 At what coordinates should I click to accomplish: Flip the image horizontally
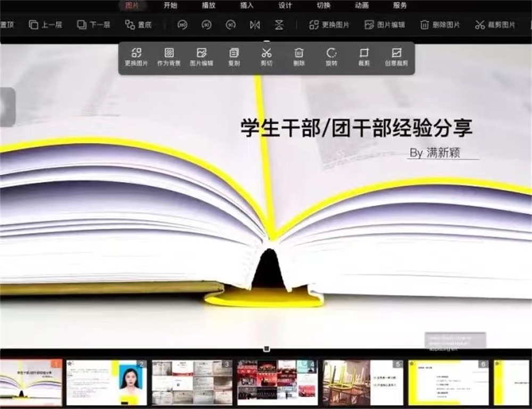(x=255, y=24)
